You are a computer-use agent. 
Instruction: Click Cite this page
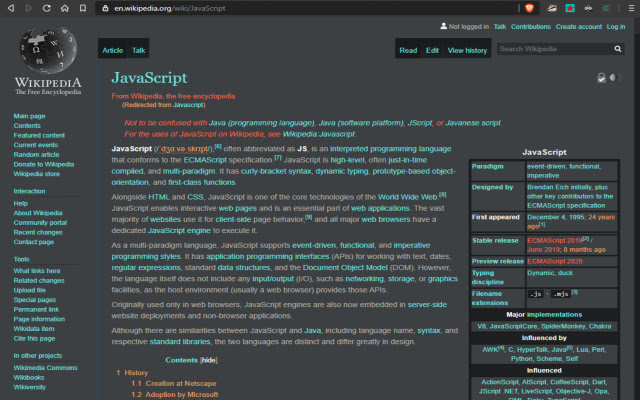coord(34,338)
